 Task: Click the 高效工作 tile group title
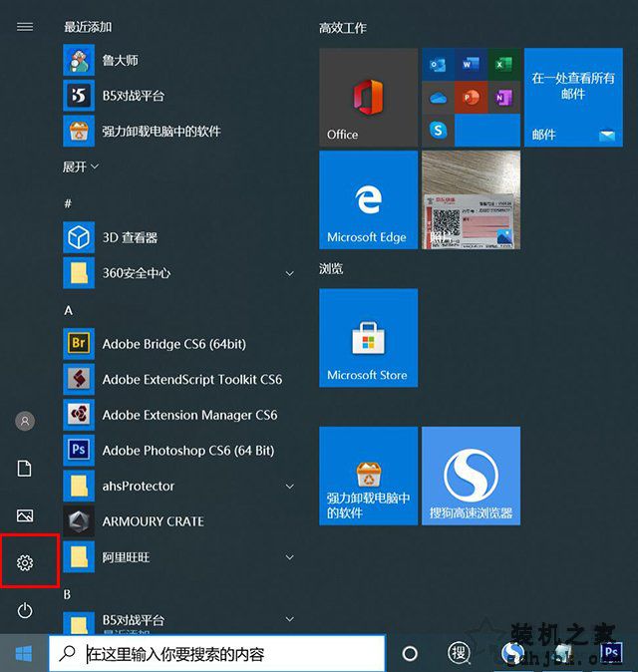coord(342,28)
